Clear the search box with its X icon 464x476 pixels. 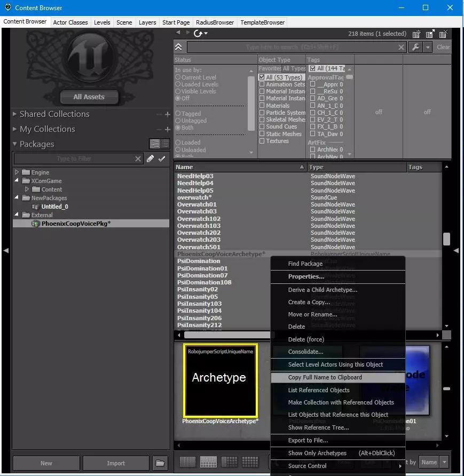click(401, 47)
